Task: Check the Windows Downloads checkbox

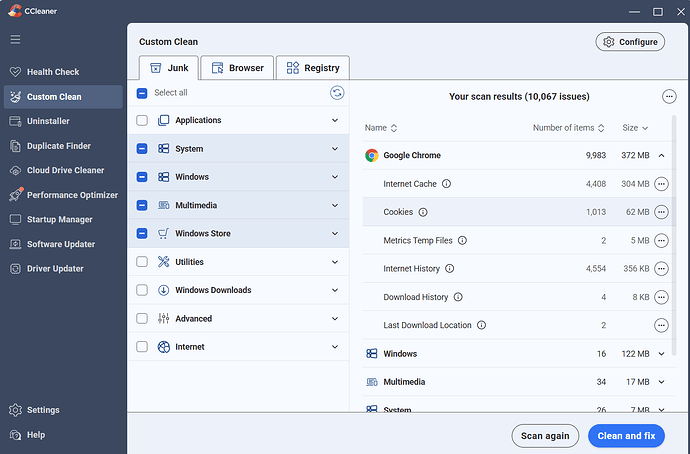Action: coord(142,290)
